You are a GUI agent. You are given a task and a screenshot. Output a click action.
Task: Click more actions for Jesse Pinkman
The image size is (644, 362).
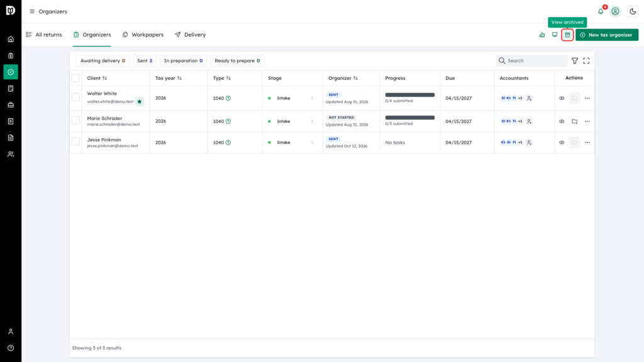[587, 143]
